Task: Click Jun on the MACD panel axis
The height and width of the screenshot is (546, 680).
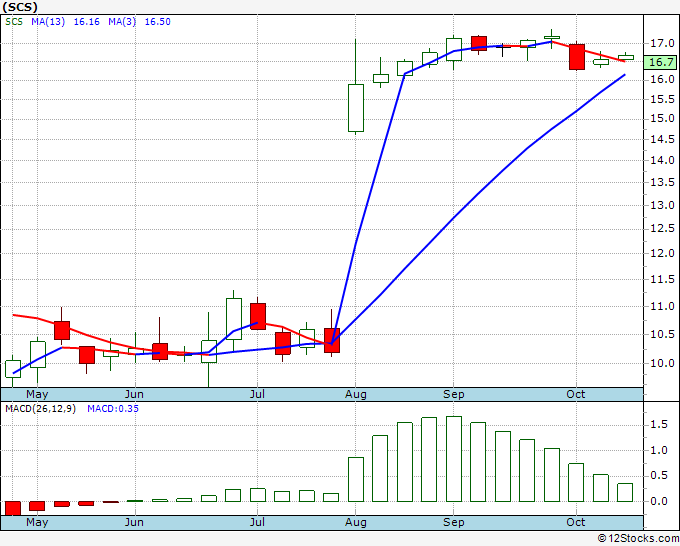Action: (134, 522)
